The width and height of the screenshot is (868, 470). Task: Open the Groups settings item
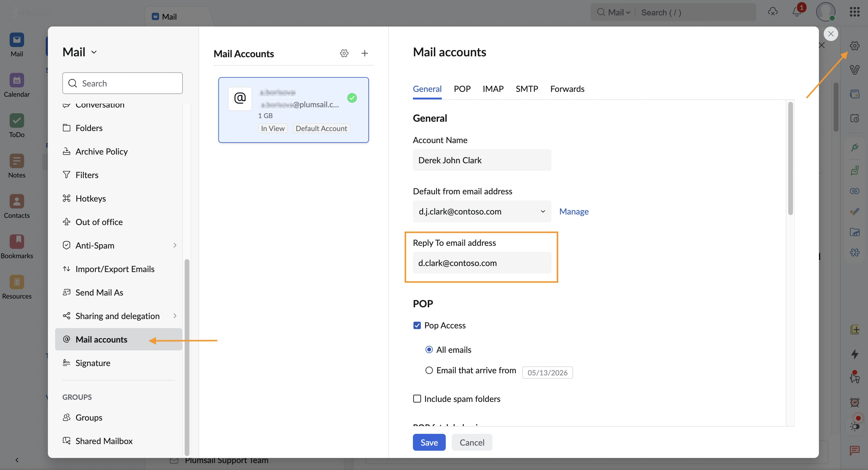119,417
